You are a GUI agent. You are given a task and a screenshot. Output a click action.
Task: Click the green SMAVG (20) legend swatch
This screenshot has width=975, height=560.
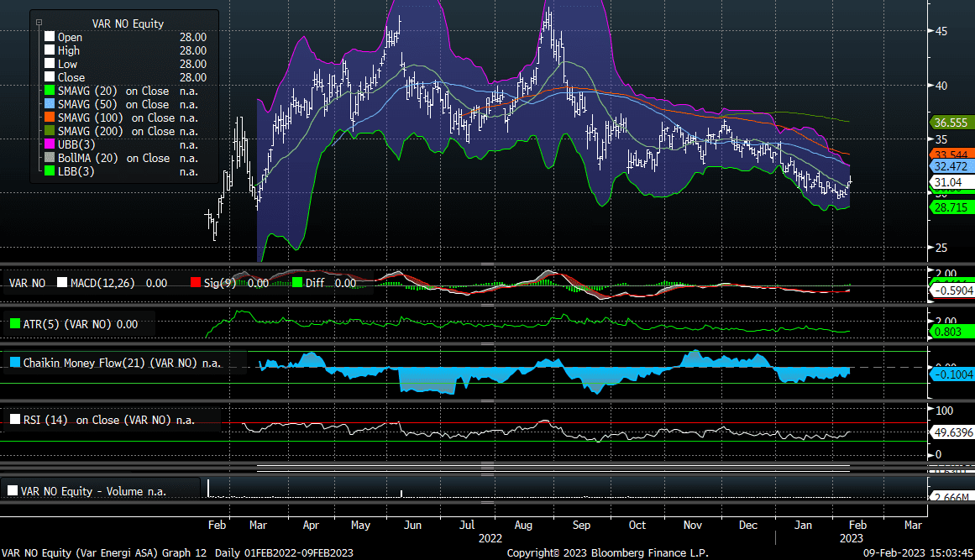coord(50,91)
